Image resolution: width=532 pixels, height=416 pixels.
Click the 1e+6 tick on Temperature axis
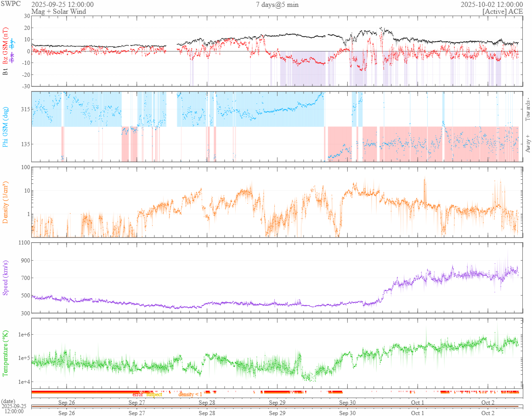pyautogui.click(x=24, y=335)
